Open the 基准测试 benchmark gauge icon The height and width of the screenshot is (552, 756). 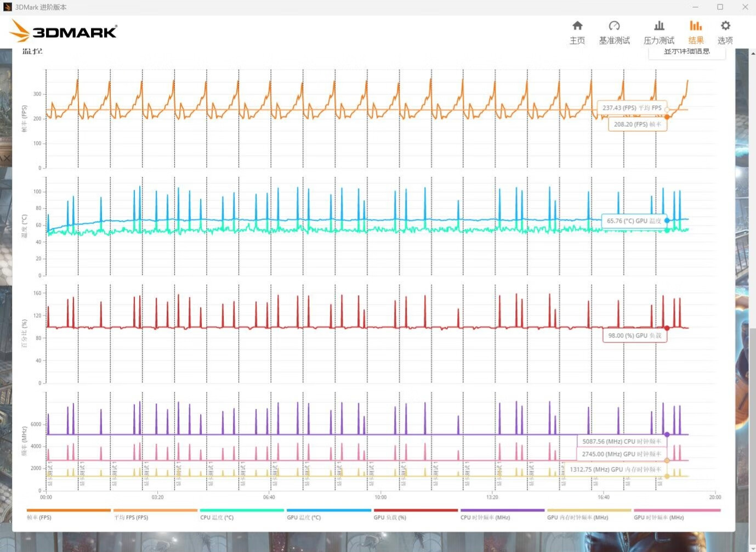tap(614, 26)
